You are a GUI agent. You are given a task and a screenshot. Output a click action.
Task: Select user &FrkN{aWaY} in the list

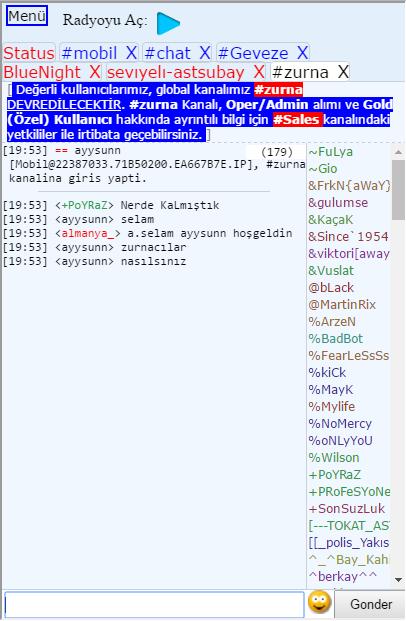point(349,186)
